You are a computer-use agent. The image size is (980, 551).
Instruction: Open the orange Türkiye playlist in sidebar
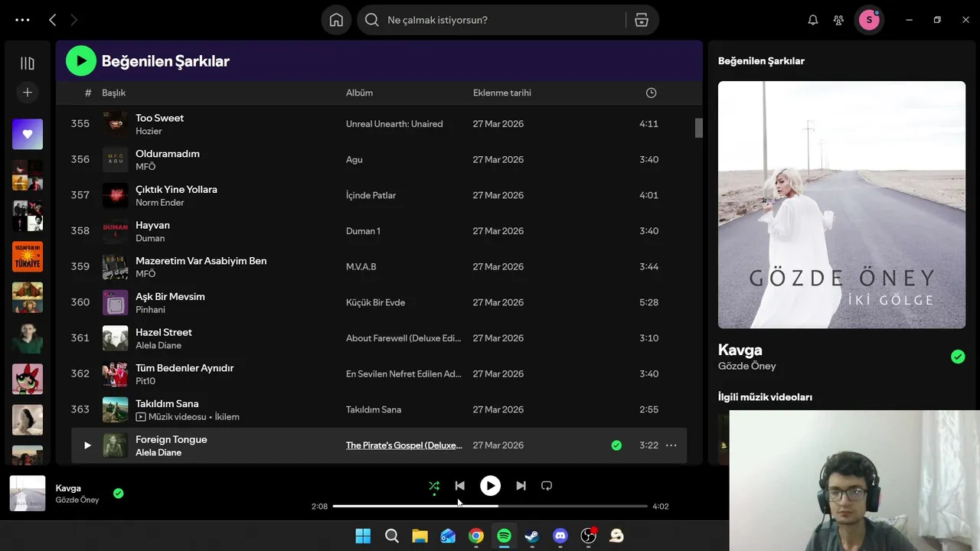[x=28, y=256]
